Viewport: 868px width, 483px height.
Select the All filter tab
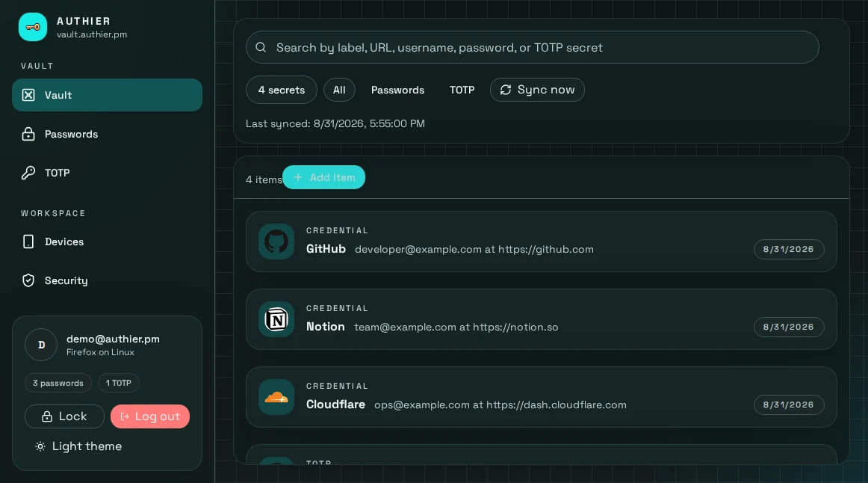(x=339, y=90)
